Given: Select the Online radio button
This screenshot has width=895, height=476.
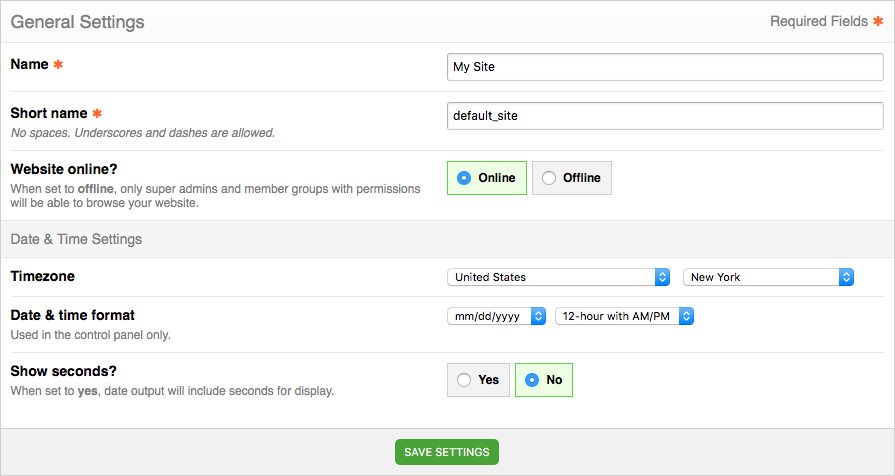Looking at the screenshot, I should (486, 178).
